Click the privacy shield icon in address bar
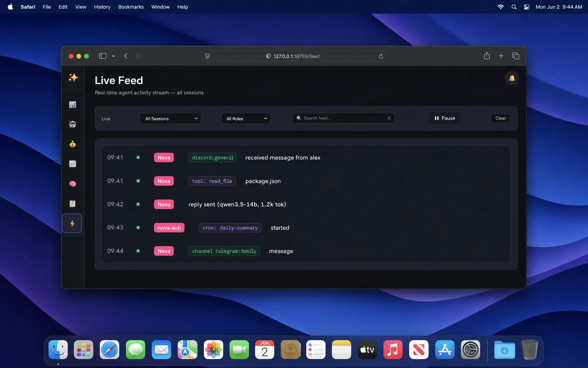Image resolution: width=588 pixels, height=368 pixels. pos(268,56)
